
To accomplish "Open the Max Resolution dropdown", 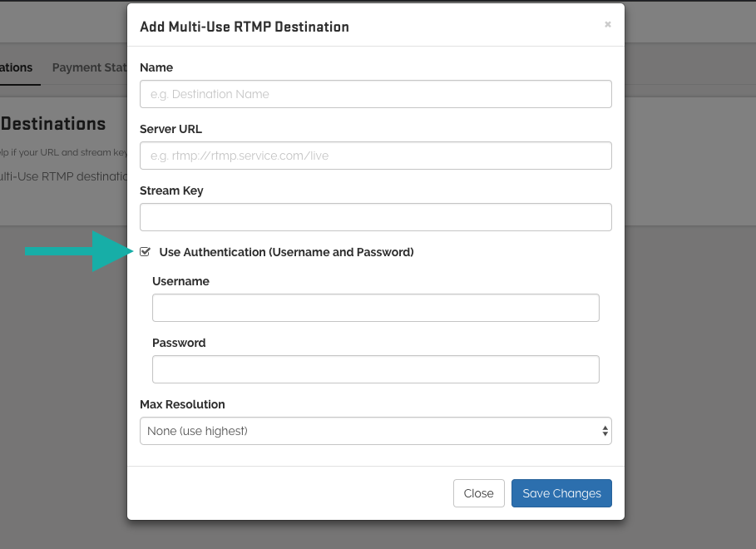I will coord(374,431).
